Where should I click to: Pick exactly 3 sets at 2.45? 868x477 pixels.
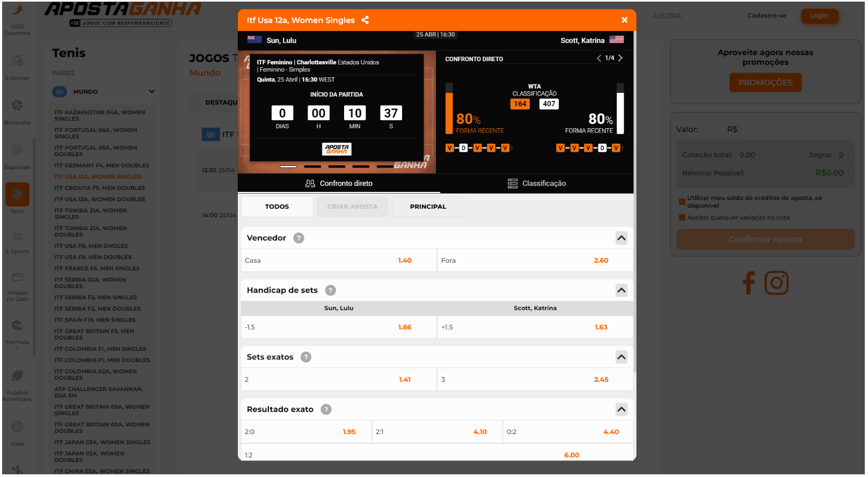535,380
